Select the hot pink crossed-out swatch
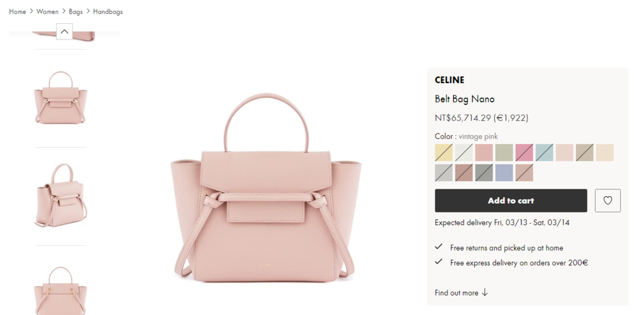This screenshot has width=644, height=315. pos(524,152)
